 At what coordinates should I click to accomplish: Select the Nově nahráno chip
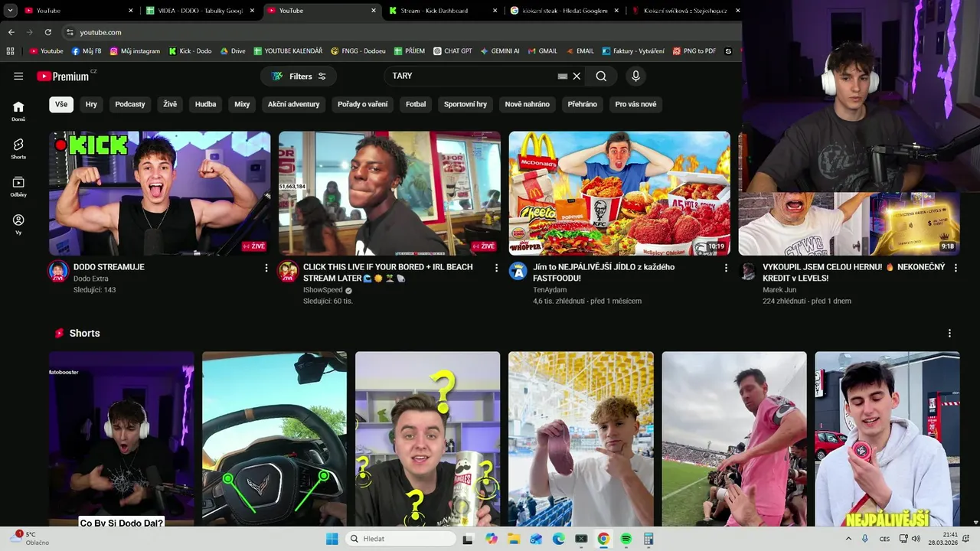(x=528, y=104)
